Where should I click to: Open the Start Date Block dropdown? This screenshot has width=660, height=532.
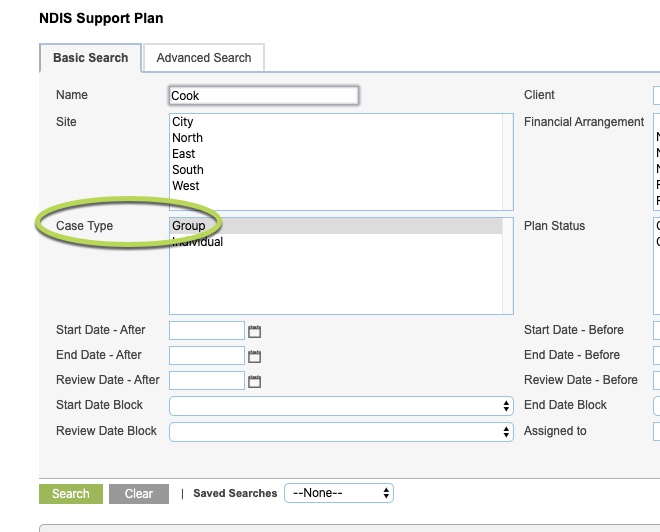point(341,406)
